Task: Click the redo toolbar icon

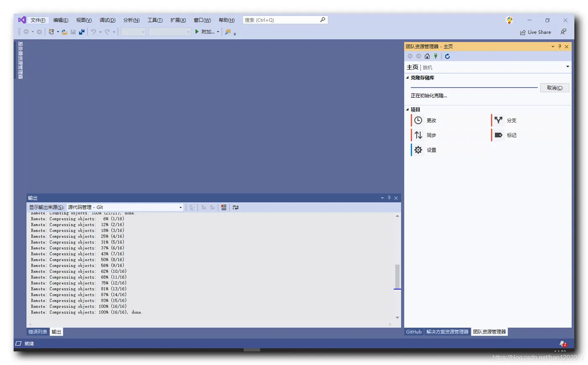Action: coord(107,32)
